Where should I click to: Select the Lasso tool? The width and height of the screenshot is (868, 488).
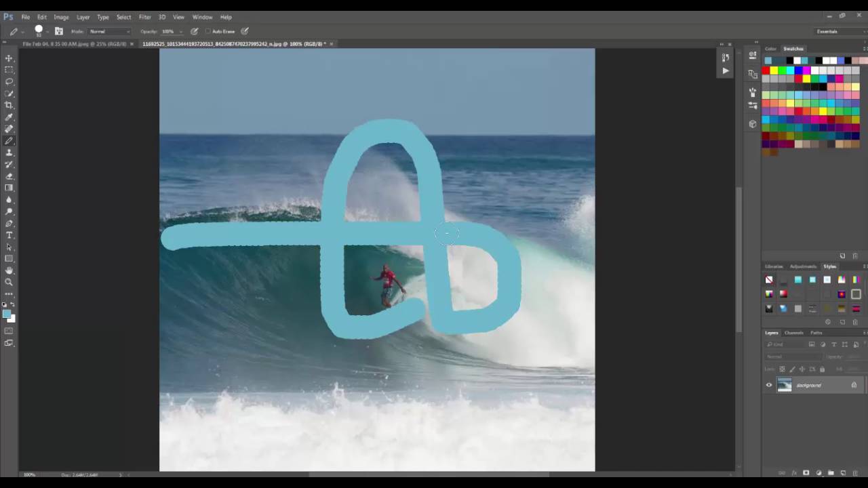pyautogui.click(x=9, y=82)
